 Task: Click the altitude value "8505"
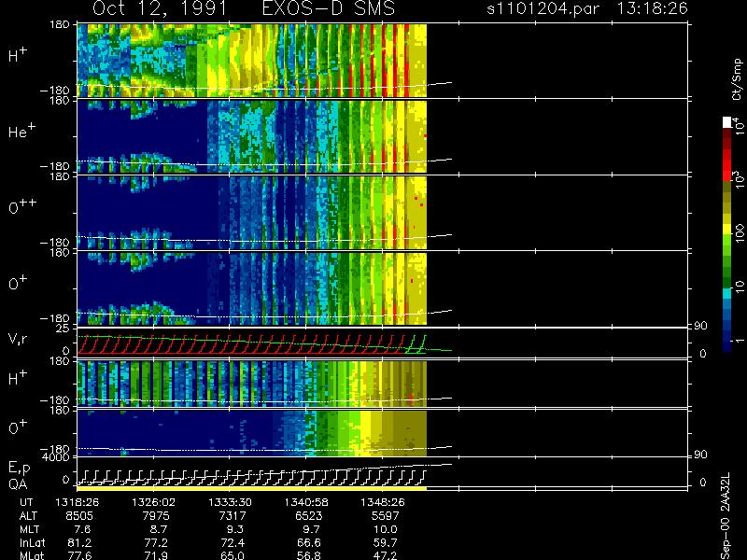(x=79, y=516)
